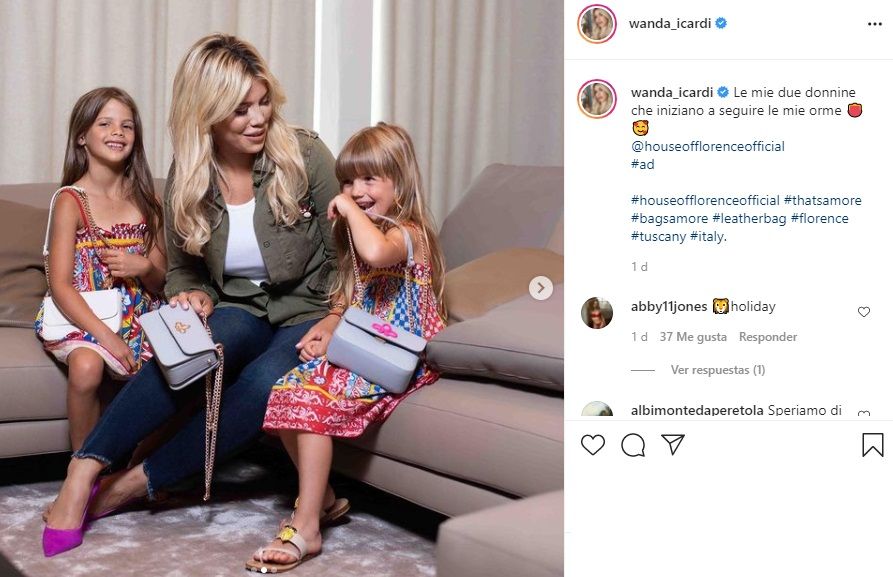The image size is (893, 577).
Task: Open the #tuscany hashtag link
Action: [658, 236]
